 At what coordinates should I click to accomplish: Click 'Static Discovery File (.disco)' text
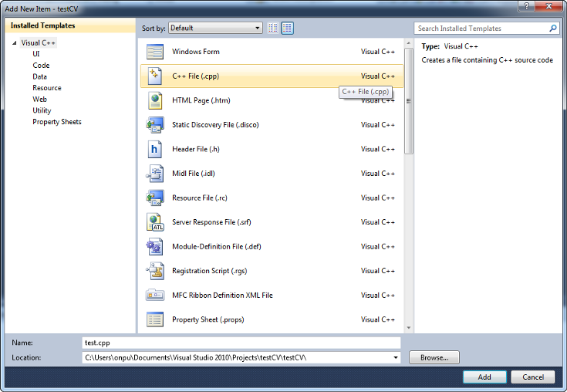coord(215,125)
